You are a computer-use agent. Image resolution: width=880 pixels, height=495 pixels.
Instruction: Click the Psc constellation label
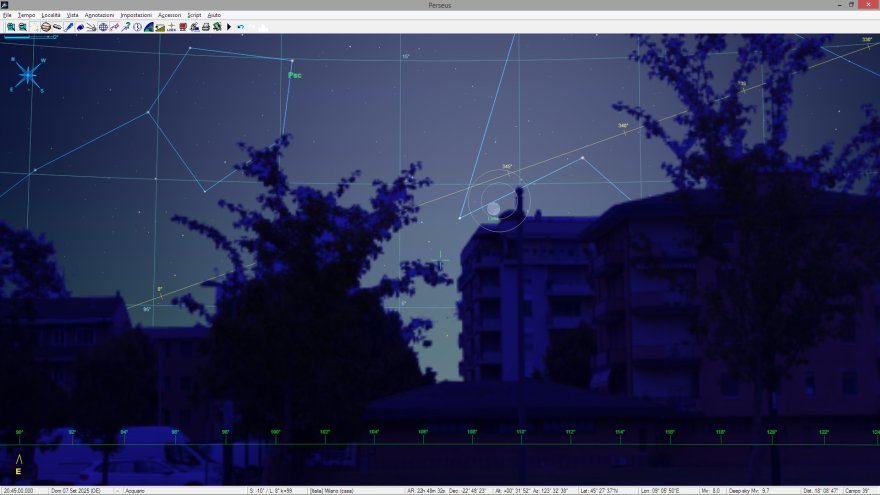click(x=294, y=75)
